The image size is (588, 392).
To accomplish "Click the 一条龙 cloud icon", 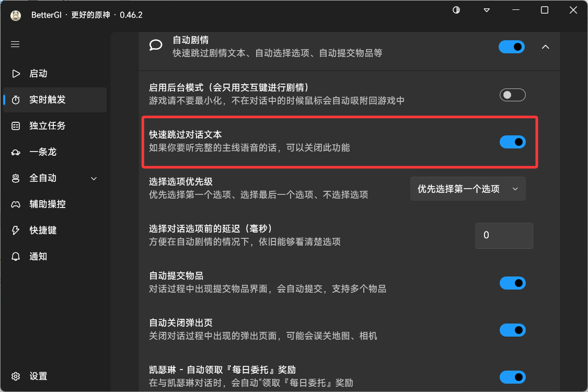I will 16,152.
